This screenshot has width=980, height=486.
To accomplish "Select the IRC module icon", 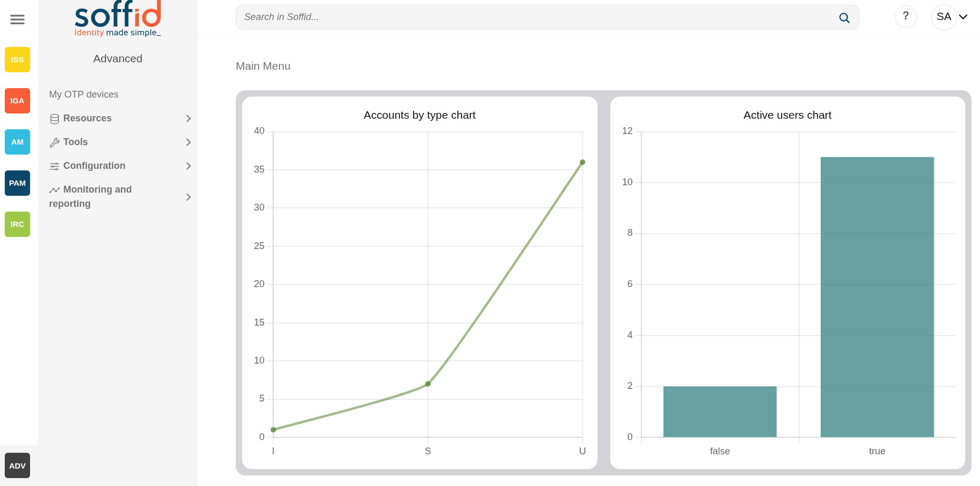I will click(17, 224).
